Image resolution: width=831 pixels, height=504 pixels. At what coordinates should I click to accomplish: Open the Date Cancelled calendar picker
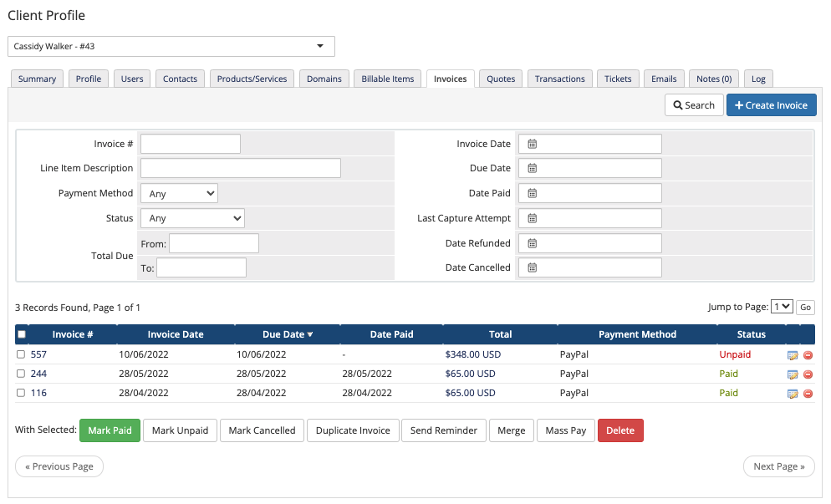click(532, 267)
